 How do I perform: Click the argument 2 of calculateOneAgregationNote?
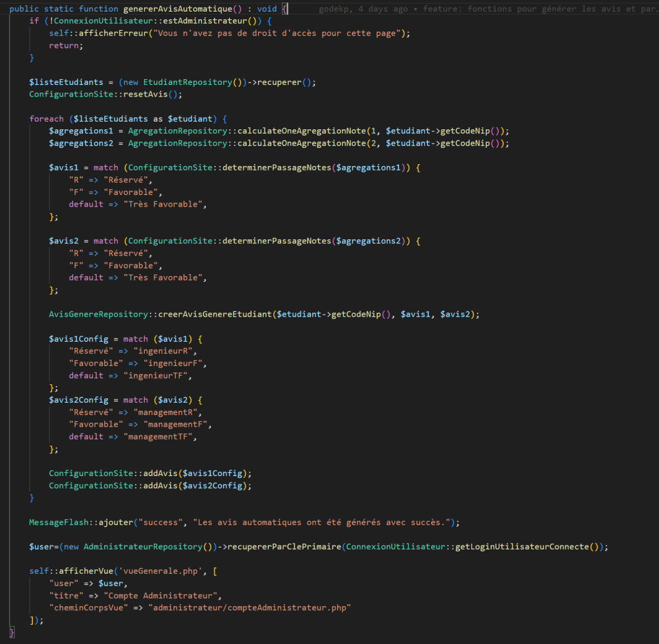(x=373, y=143)
